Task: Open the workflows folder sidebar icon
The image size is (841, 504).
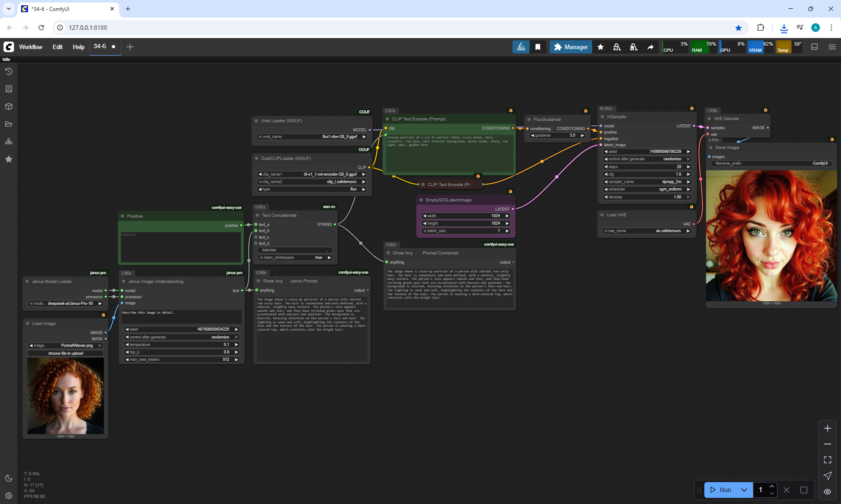Action: (x=8, y=124)
